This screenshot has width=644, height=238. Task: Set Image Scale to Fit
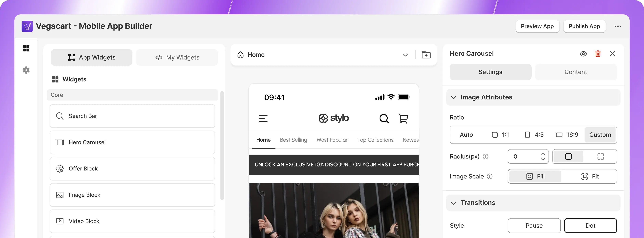pos(590,176)
